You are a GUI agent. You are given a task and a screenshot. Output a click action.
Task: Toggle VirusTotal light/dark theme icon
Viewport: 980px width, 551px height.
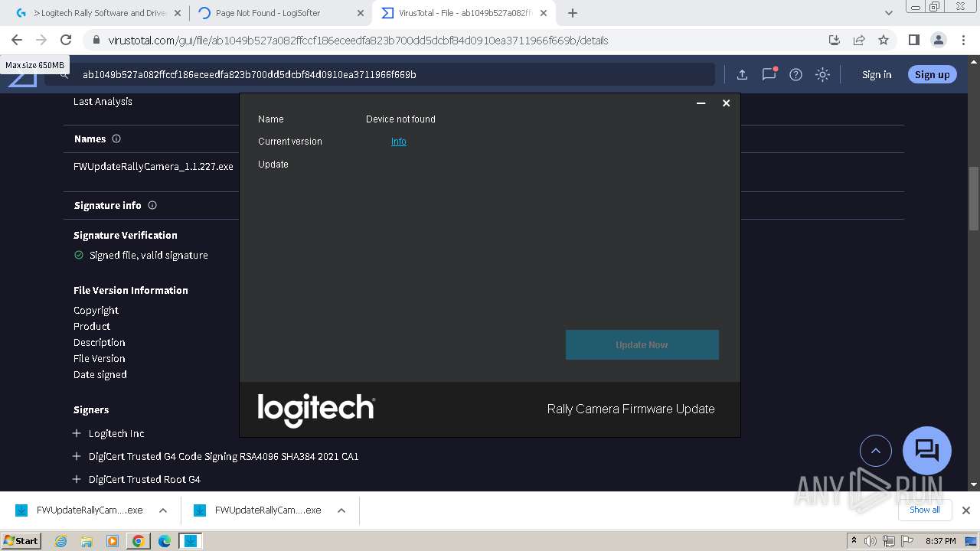(822, 74)
